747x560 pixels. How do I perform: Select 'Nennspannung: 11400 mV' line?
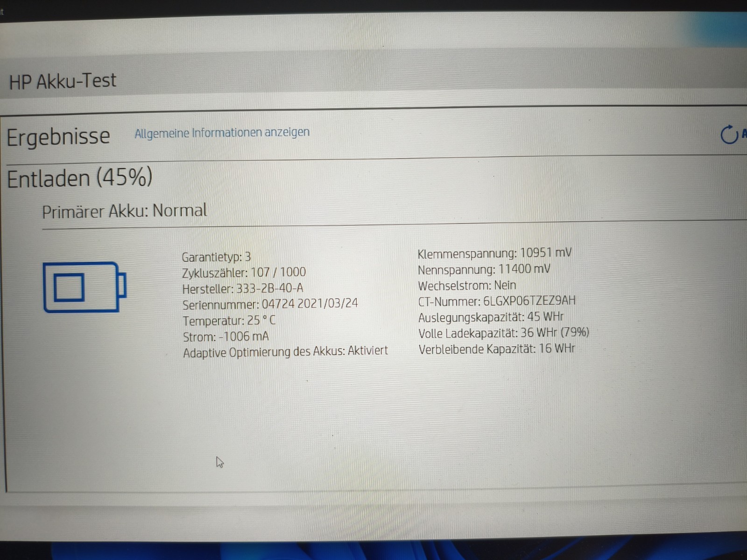pyautogui.click(x=484, y=270)
